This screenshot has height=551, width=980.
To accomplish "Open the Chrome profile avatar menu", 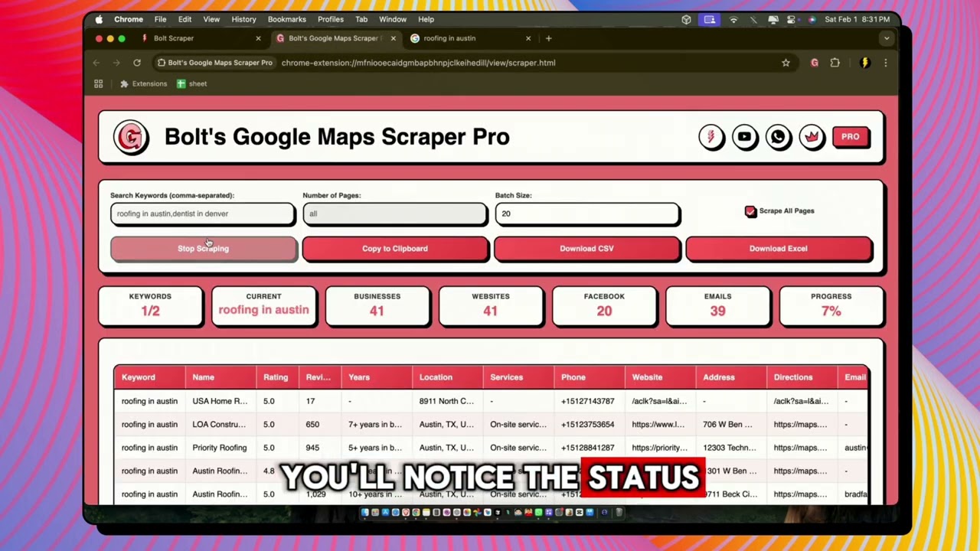I will 814,63.
